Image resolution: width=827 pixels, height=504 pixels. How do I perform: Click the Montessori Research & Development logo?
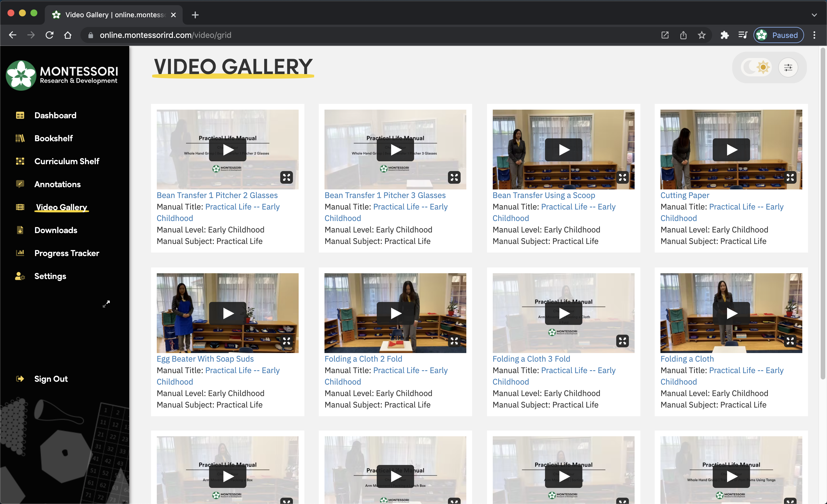(x=62, y=75)
